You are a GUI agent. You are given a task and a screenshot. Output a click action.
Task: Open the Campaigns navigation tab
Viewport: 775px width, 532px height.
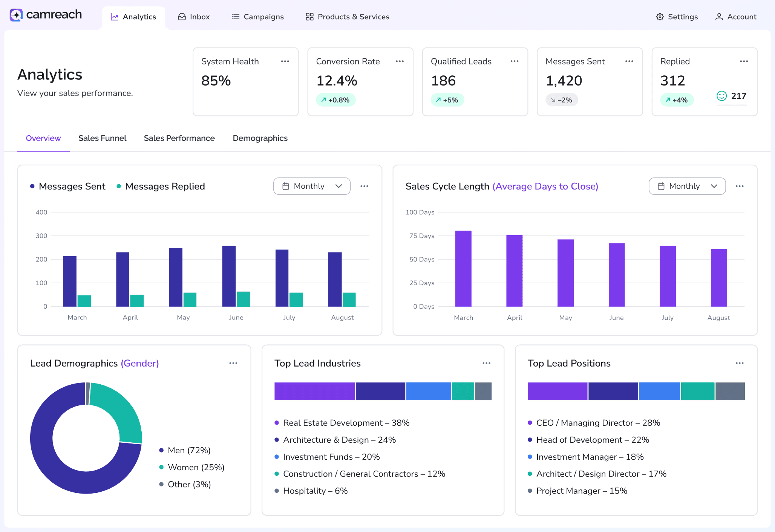point(257,17)
